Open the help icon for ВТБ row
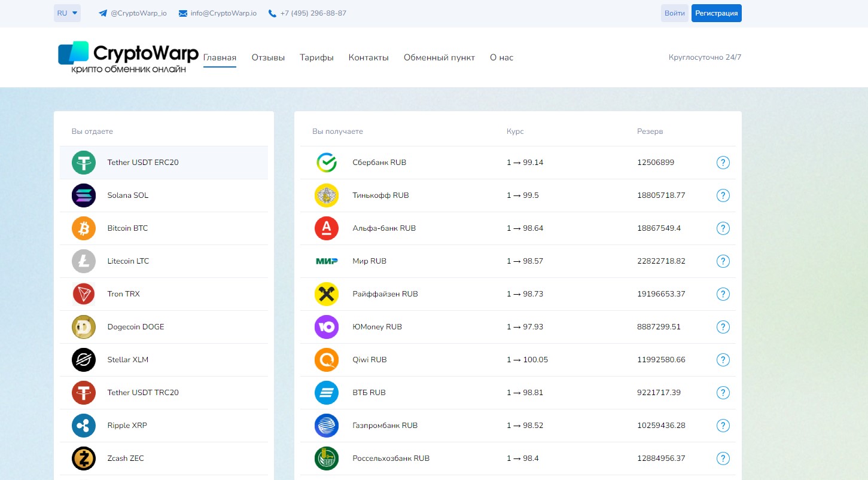 (x=723, y=393)
